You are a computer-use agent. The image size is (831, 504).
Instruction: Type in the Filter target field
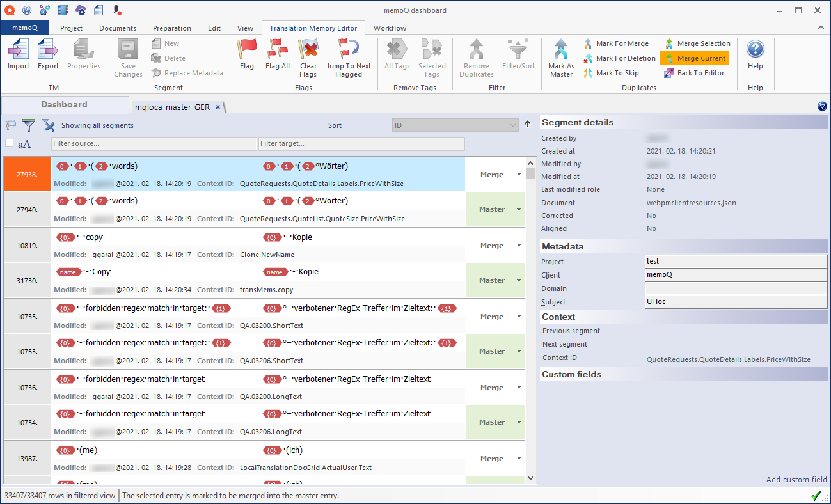point(361,143)
